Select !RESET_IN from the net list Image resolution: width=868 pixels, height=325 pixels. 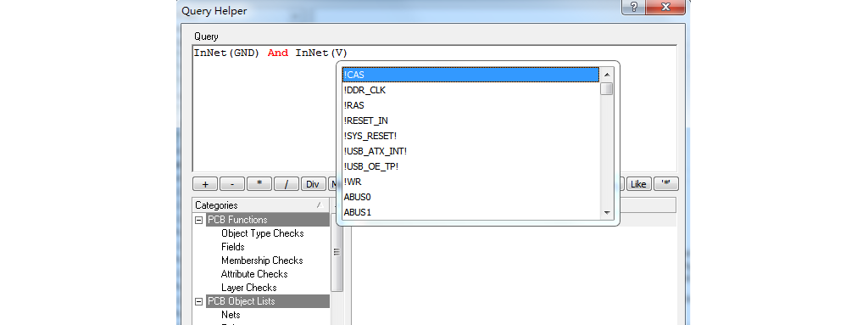(x=470, y=120)
